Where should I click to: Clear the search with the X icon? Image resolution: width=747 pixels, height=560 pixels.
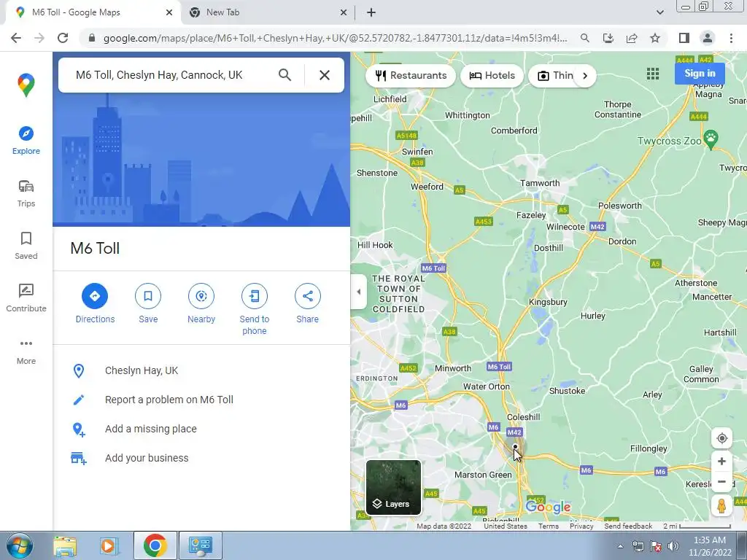[x=325, y=75]
